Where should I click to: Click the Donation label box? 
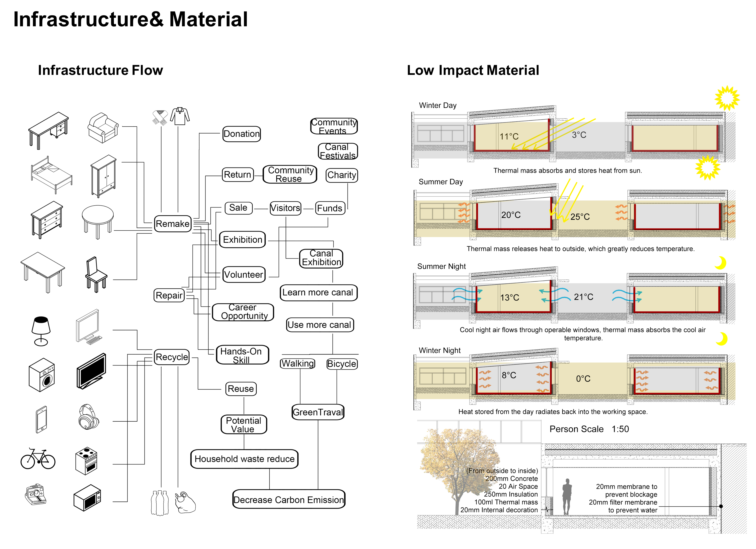coord(241,134)
